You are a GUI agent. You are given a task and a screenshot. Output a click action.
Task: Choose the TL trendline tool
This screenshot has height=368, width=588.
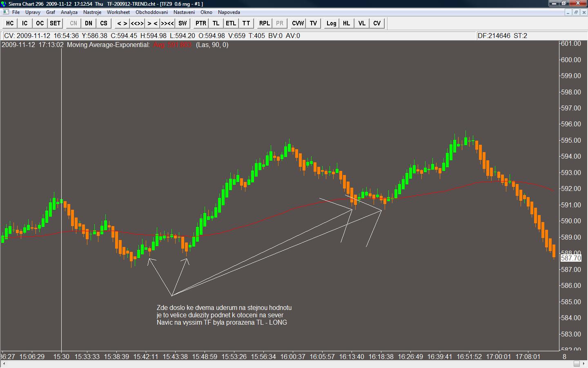point(216,23)
